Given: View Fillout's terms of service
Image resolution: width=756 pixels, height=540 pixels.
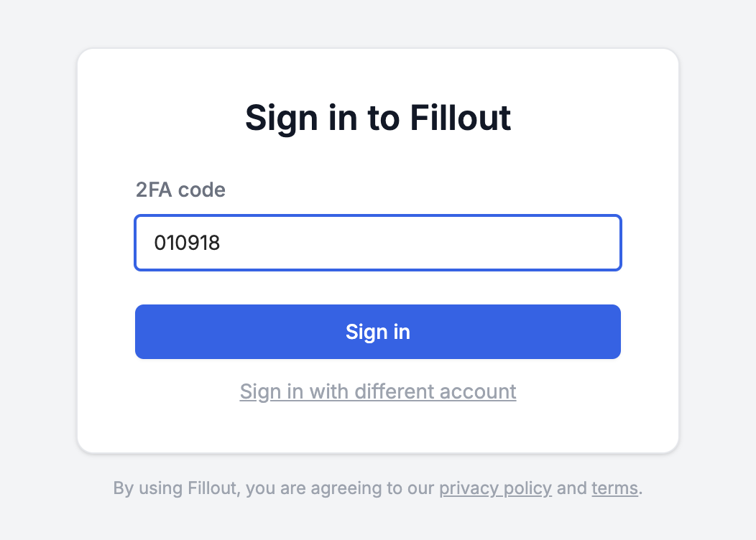Looking at the screenshot, I should pyautogui.click(x=614, y=488).
